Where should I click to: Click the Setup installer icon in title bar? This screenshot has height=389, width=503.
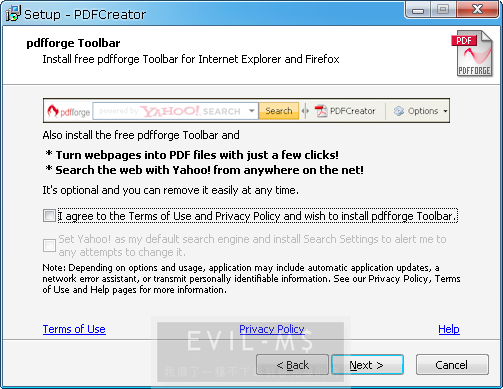(x=13, y=13)
